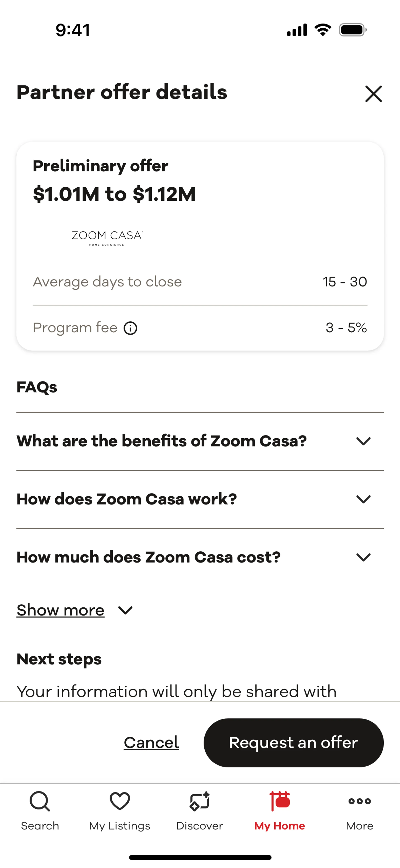Open the Discover sparkle icon
This screenshot has height=868, width=400.
coord(200,801)
